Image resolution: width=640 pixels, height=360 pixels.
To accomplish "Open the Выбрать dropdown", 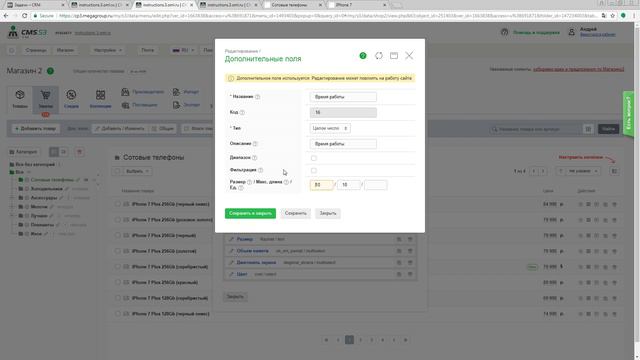I will (x=137, y=171).
